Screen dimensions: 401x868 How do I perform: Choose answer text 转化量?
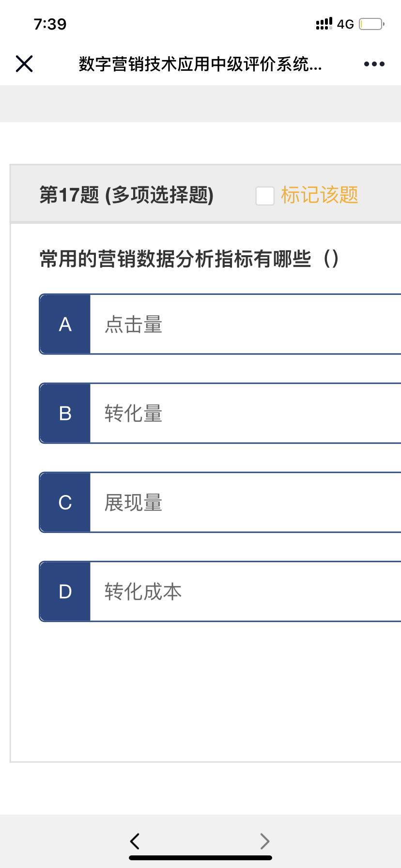[134, 414]
